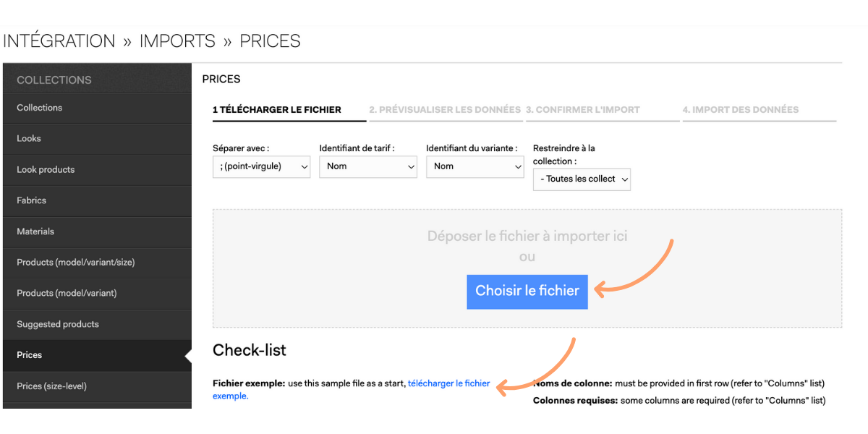Click the PRICES page heading

[x=221, y=79]
